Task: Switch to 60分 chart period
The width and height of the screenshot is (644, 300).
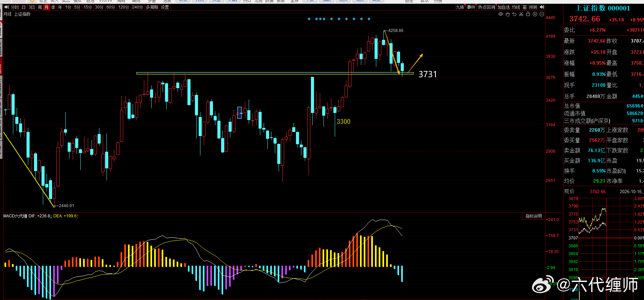Action: coord(111,7)
